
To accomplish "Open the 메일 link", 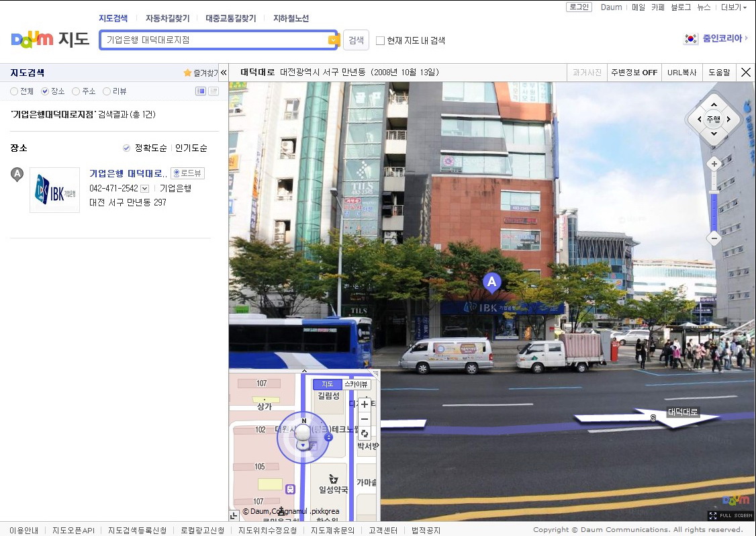I will point(639,7).
